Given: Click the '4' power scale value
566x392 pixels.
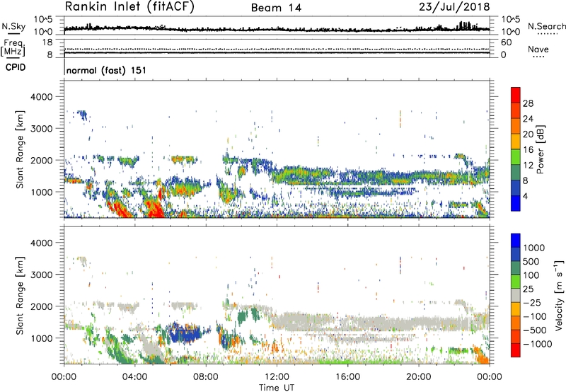Looking at the screenshot, I should 525,197.
